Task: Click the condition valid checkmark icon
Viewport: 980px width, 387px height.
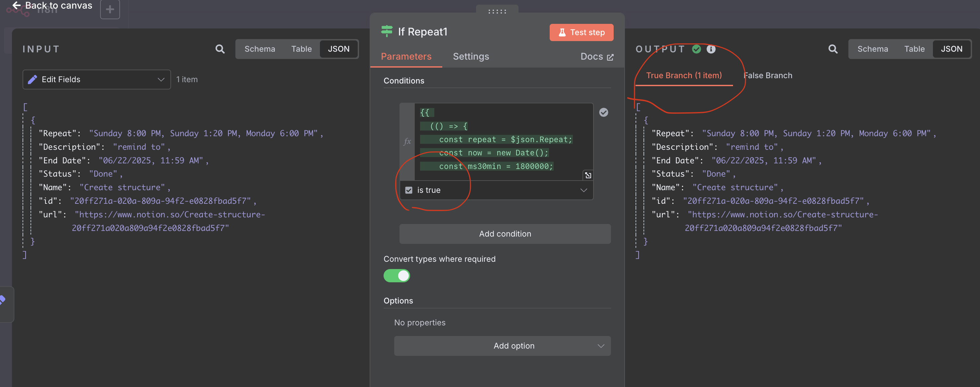Action: pyautogui.click(x=603, y=112)
